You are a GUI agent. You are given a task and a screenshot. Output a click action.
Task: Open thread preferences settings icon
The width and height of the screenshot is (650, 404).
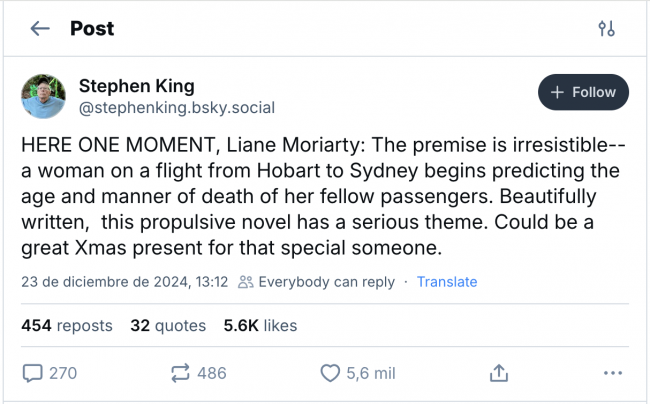[x=606, y=28]
